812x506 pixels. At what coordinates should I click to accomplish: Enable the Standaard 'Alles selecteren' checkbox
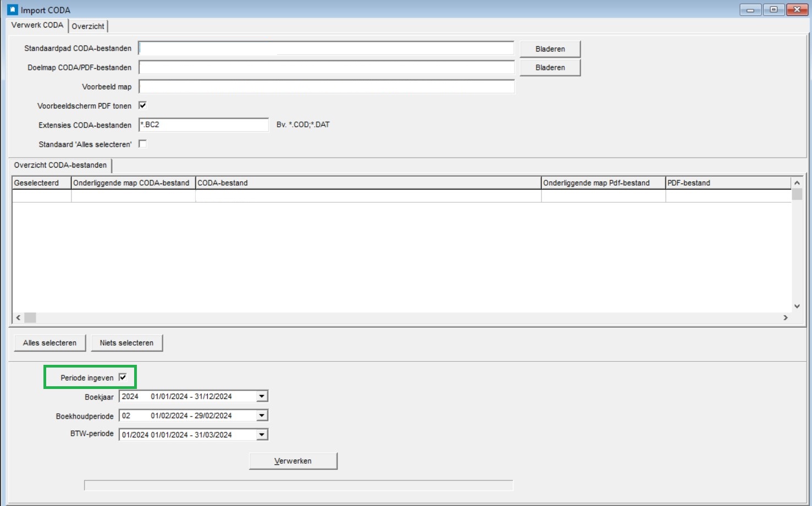pyautogui.click(x=143, y=144)
